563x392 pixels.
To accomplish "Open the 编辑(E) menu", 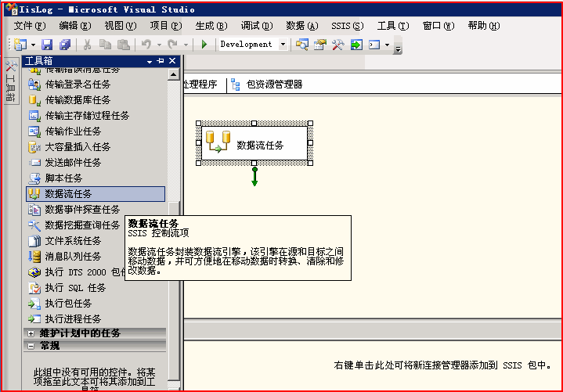I will [74, 26].
